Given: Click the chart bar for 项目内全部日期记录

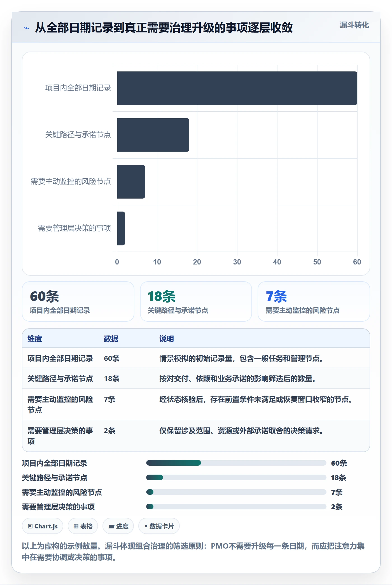Looking at the screenshot, I should coord(237,88).
